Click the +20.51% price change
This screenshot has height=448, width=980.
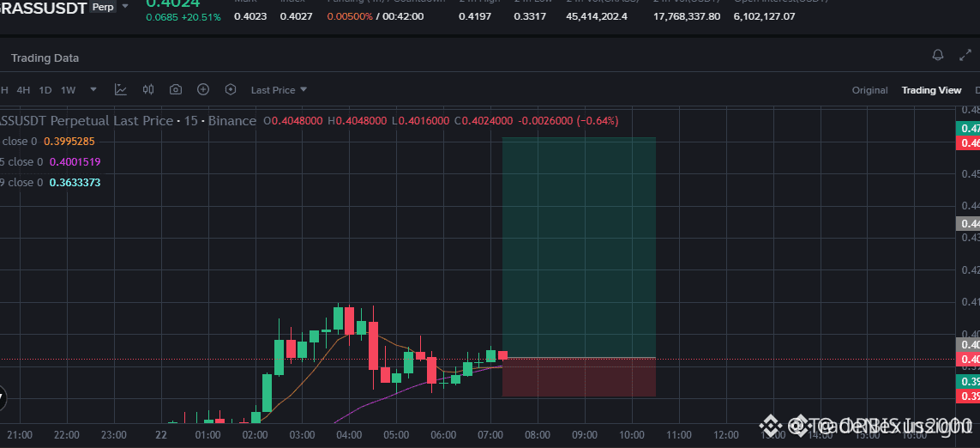[x=201, y=17]
